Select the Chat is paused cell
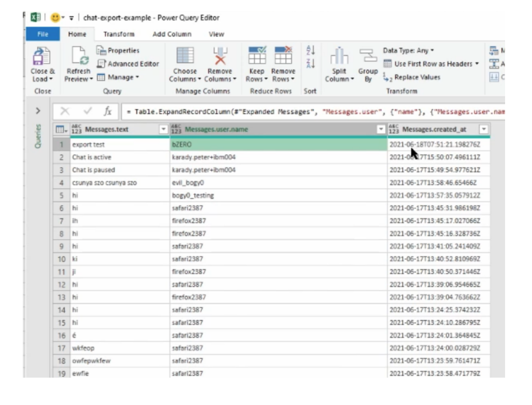The height and width of the screenshot is (405, 532). tap(120, 170)
